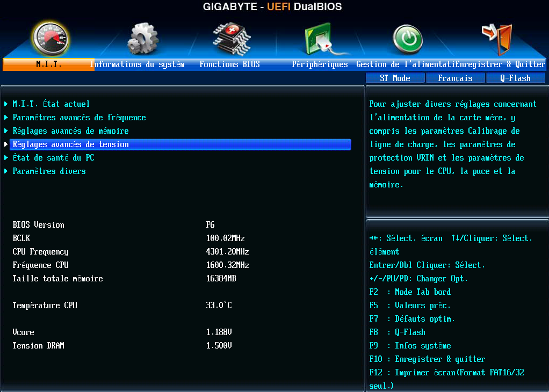The width and height of the screenshot is (549, 392).
Task: Click arrow beside Paramètres avancés de fréquence
Action: tap(6, 118)
